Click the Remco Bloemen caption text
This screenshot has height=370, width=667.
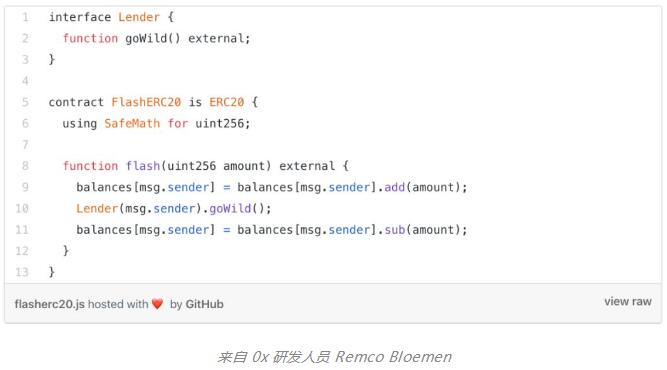pos(393,356)
